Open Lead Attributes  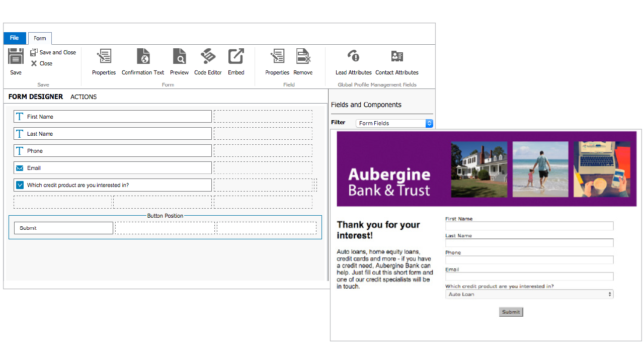(x=354, y=56)
